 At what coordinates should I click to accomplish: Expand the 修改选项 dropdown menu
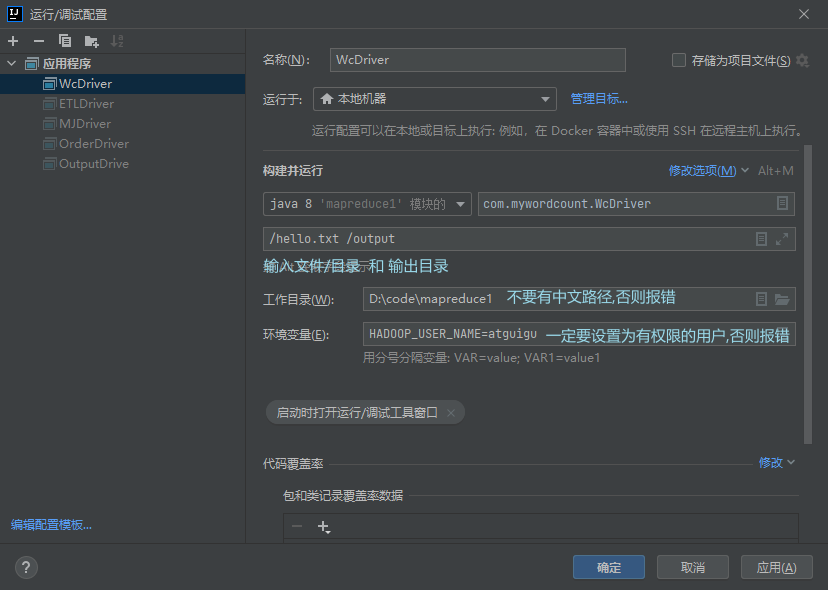[708, 171]
